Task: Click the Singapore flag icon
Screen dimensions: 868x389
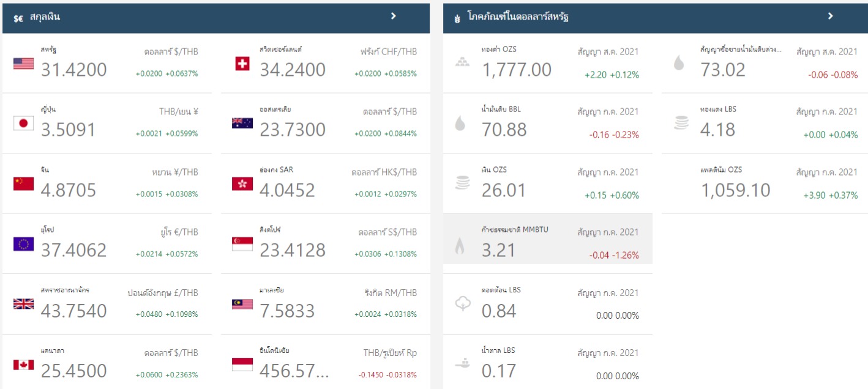Action: click(242, 244)
